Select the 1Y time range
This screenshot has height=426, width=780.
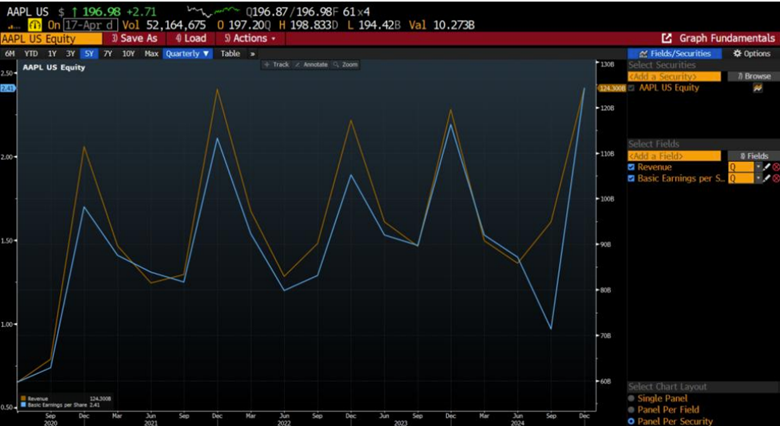pyautogui.click(x=52, y=54)
